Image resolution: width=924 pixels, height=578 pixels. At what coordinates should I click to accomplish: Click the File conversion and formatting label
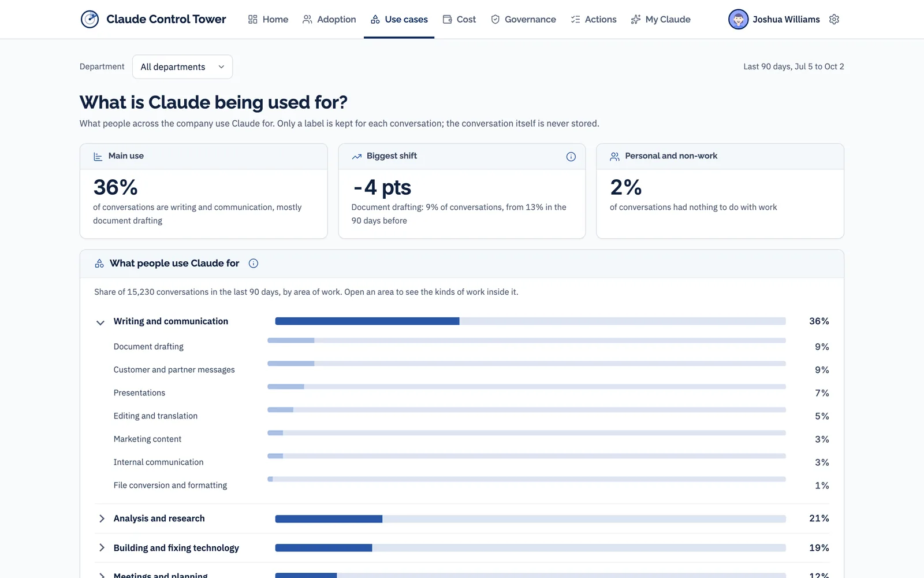(x=170, y=486)
